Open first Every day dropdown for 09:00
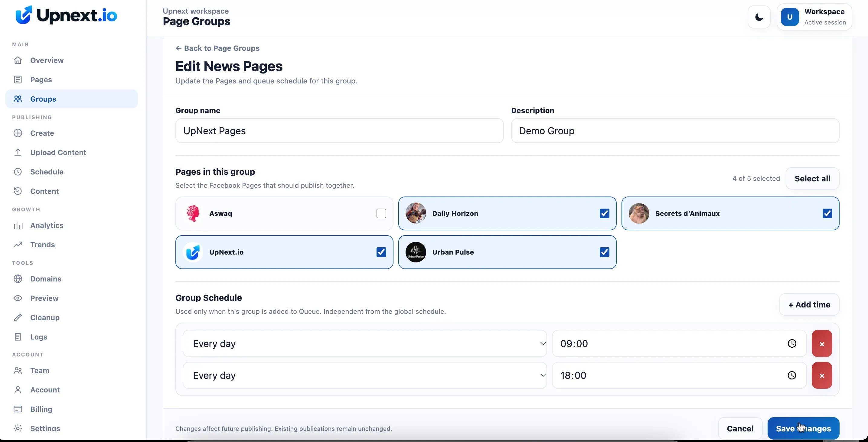 point(364,343)
